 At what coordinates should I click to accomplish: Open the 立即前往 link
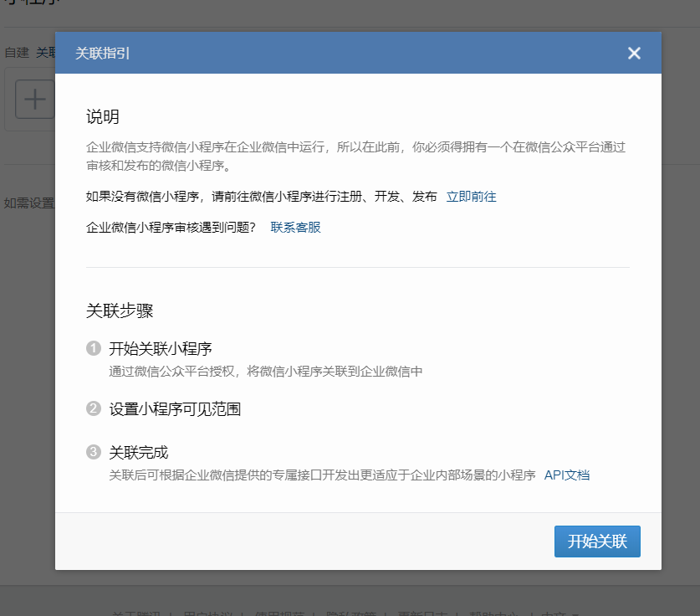(472, 197)
